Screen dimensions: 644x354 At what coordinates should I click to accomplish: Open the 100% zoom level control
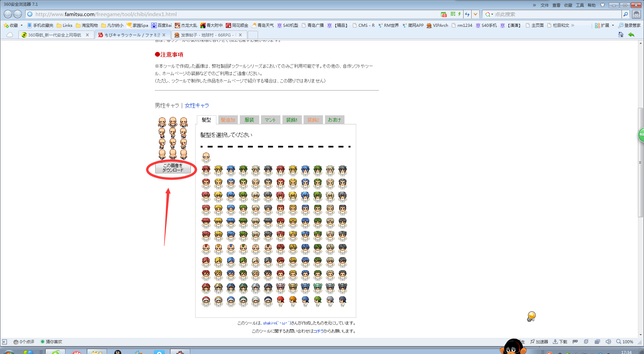[625, 342]
